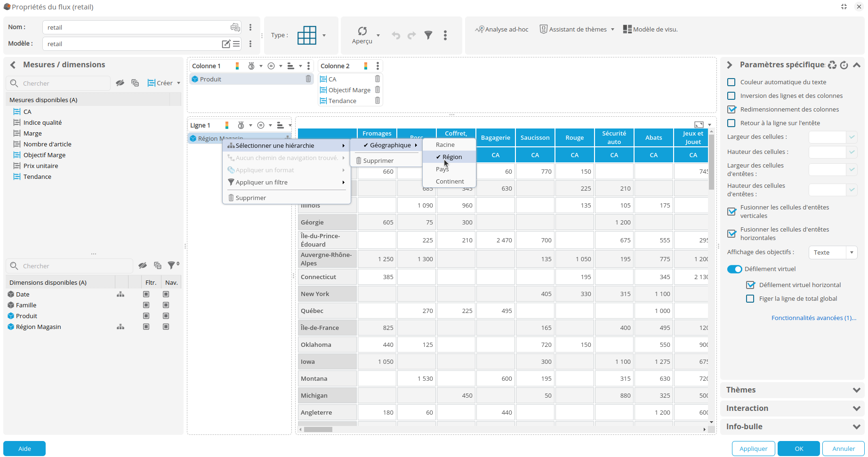Remove Tendance measure with trash icon
Image resolution: width=868 pixels, height=457 pixels.
click(377, 101)
